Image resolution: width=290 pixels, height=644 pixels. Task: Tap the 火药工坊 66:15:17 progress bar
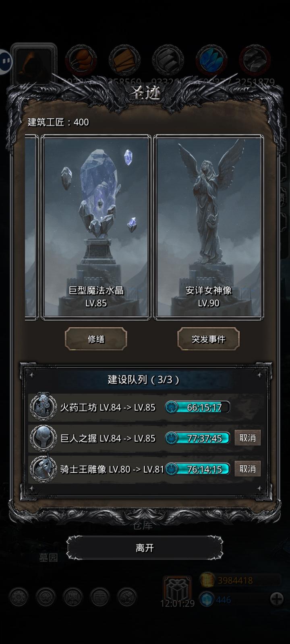197,407
